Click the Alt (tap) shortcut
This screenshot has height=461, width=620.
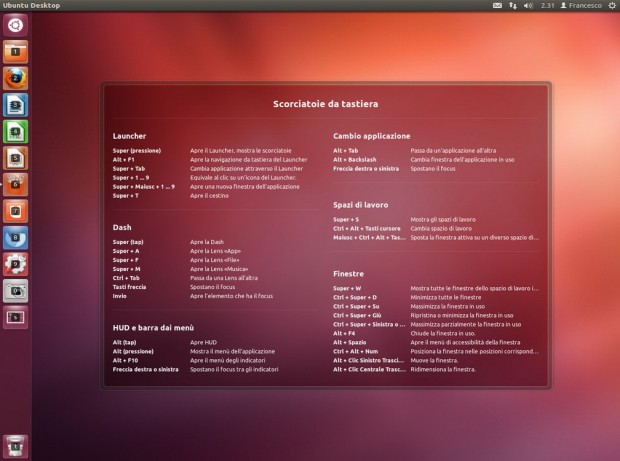coord(124,342)
